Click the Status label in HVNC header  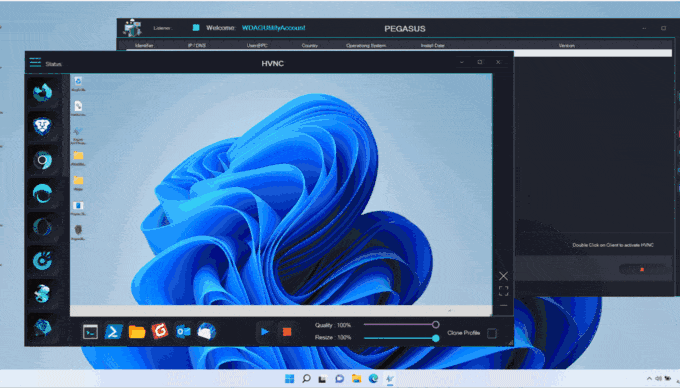tap(53, 64)
